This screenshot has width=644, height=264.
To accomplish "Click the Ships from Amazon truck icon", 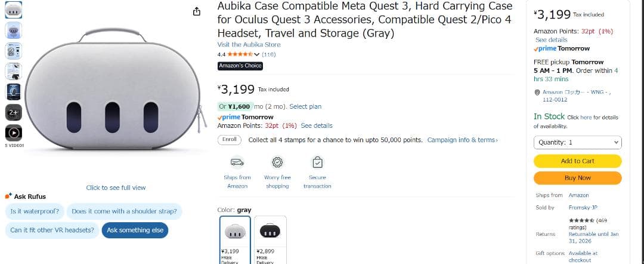I will pyautogui.click(x=237, y=162).
